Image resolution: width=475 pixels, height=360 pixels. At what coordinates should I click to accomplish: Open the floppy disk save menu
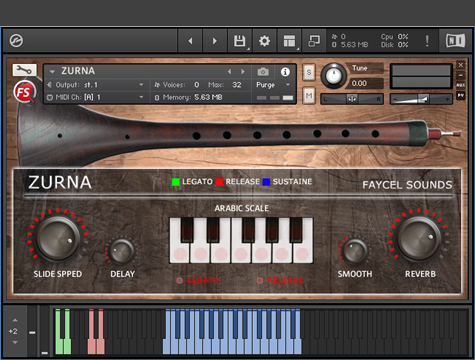tap(239, 41)
